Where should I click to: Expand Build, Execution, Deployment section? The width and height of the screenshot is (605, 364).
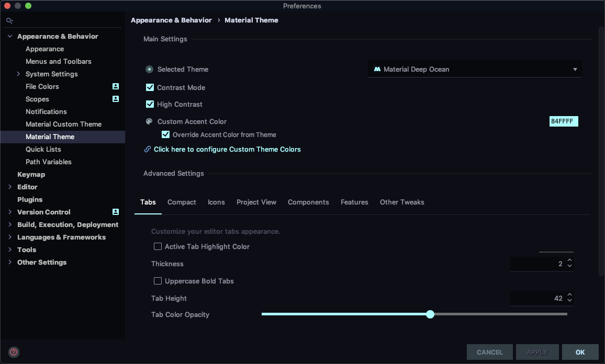click(x=10, y=224)
